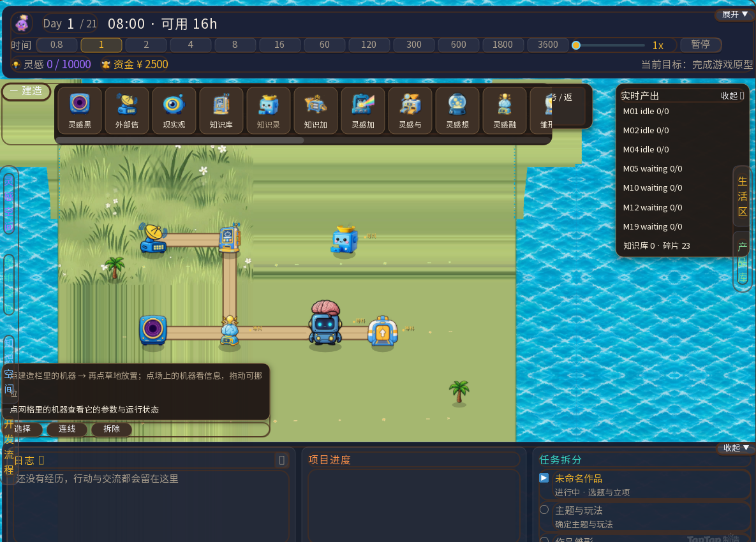Click the M05 waiting 0/0 row
Image resolution: width=756 pixels, height=542 pixels.
(653, 168)
